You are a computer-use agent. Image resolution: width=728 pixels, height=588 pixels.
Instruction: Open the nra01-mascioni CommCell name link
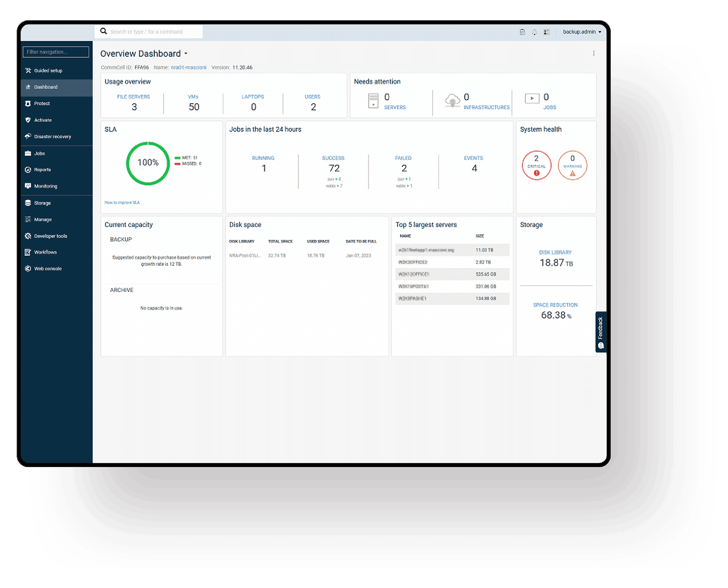pyautogui.click(x=188, y=67)
